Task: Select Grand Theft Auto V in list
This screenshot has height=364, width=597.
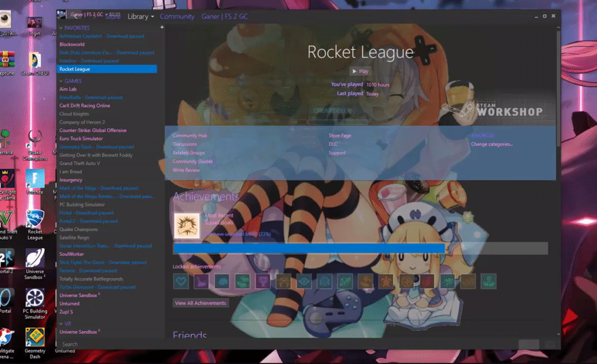Action: click(x=79, y=164)
